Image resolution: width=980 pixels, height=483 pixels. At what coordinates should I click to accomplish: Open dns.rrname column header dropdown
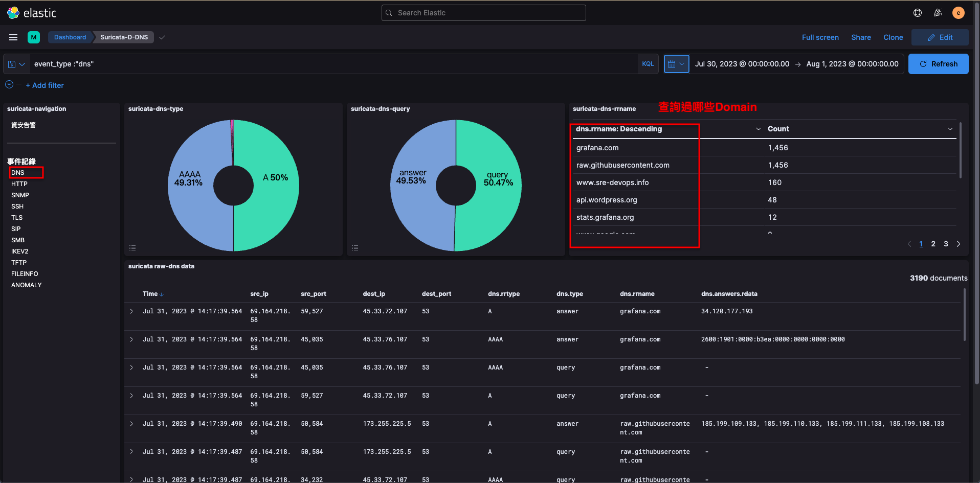[759, 129]
